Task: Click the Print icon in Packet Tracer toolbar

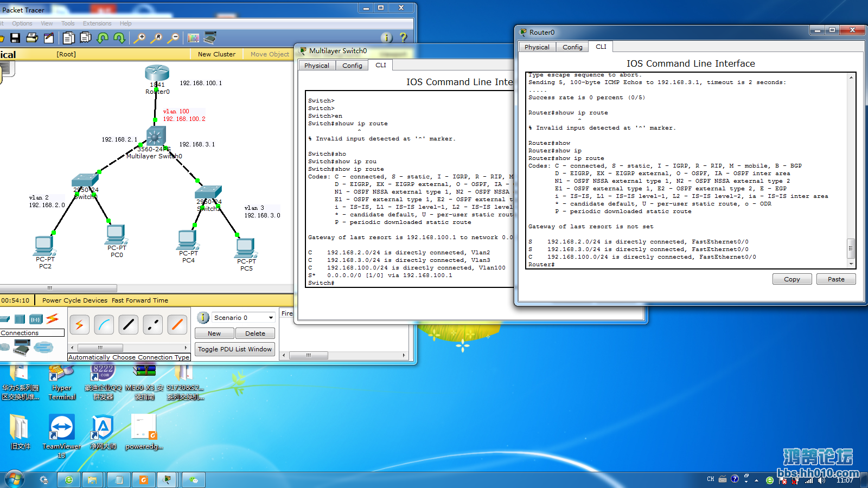Action: pos(32,38)
